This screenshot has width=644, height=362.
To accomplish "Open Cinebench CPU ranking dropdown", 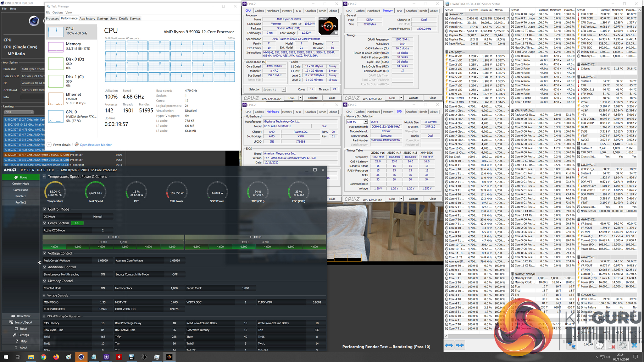I will pyautogui.click(x=19, y=112).
